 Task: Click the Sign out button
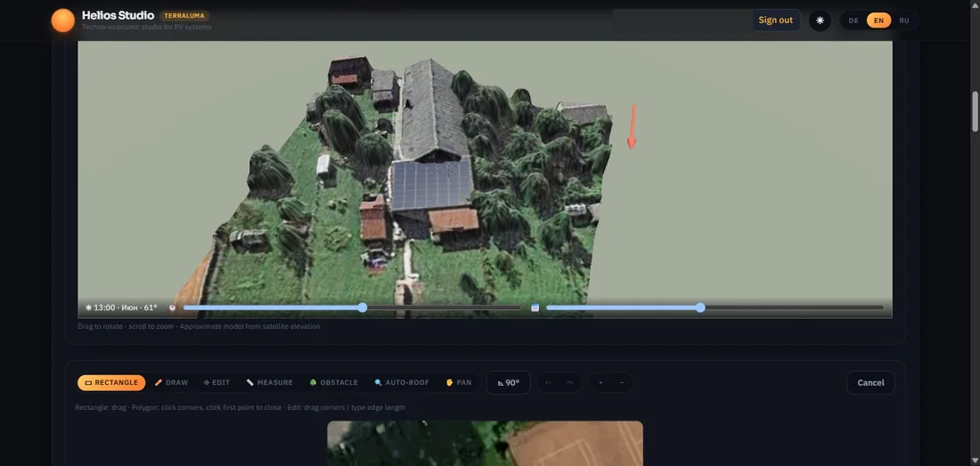[776, 20]
